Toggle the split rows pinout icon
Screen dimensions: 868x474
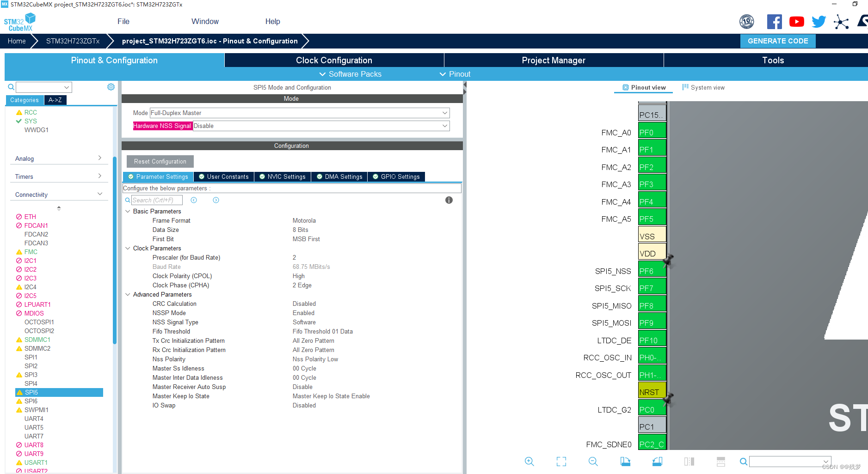coord(720,462)
